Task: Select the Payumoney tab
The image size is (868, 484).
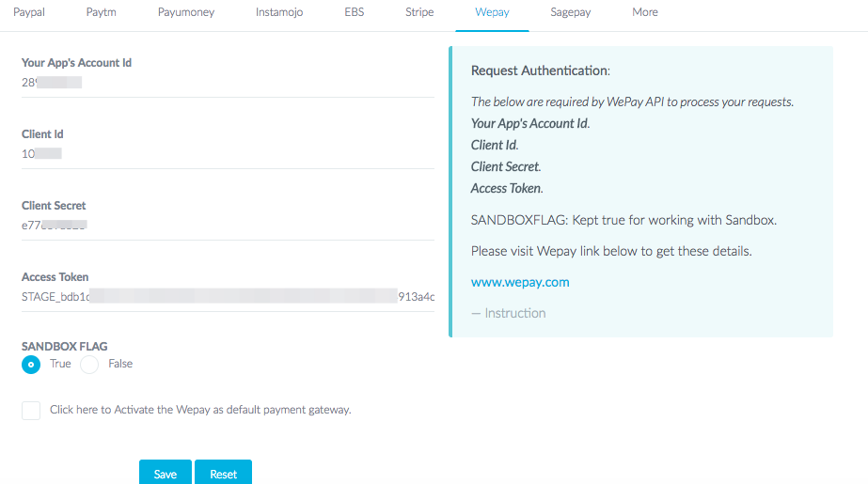Action: 186,12
